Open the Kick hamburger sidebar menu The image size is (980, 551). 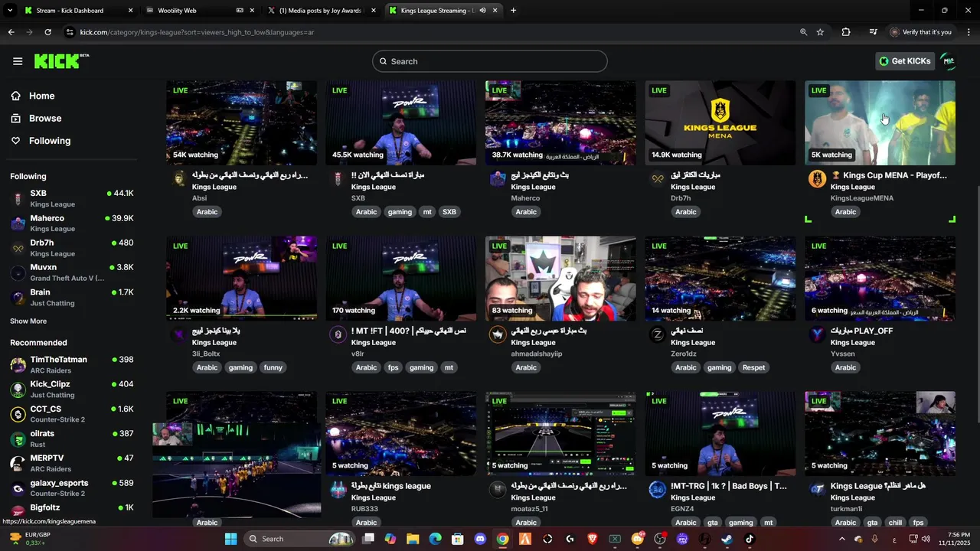click(18, 61)
